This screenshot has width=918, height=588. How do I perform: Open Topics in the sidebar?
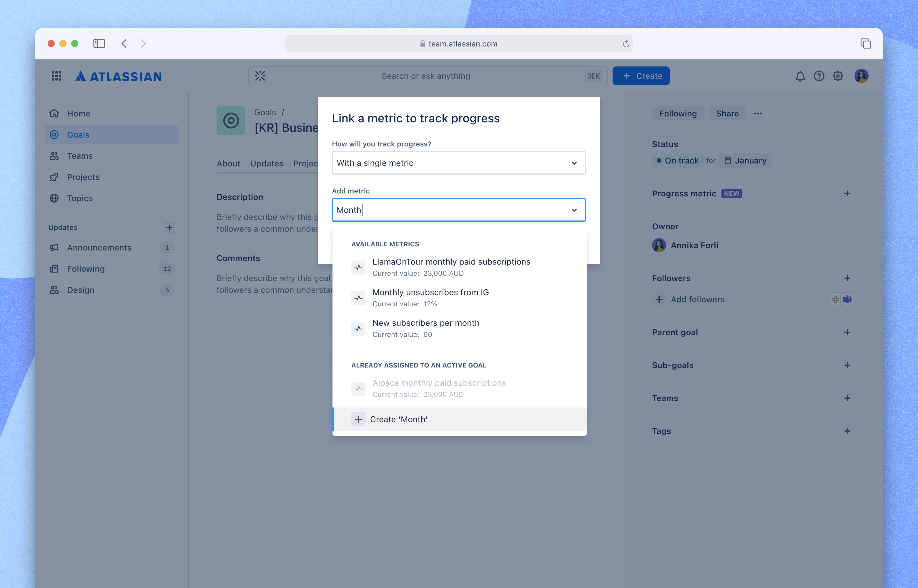112,198
